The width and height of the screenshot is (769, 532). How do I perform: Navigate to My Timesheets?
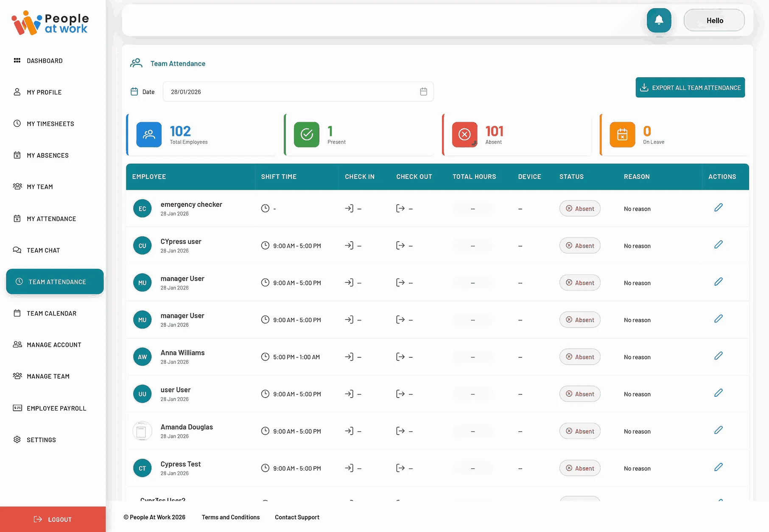pyautogui.click(x=50, y=124)
